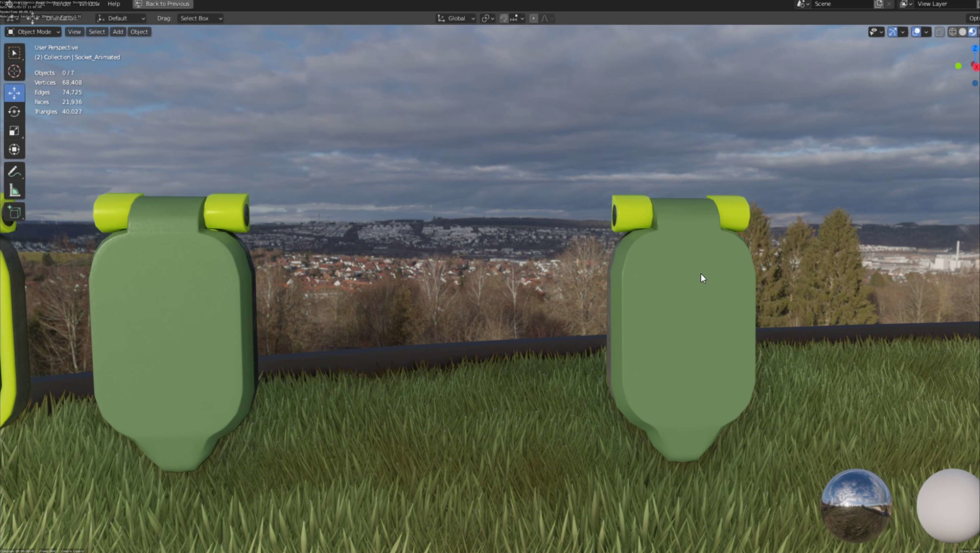
Task: Open the Object Mode dropdown
Action: point(33,32)
